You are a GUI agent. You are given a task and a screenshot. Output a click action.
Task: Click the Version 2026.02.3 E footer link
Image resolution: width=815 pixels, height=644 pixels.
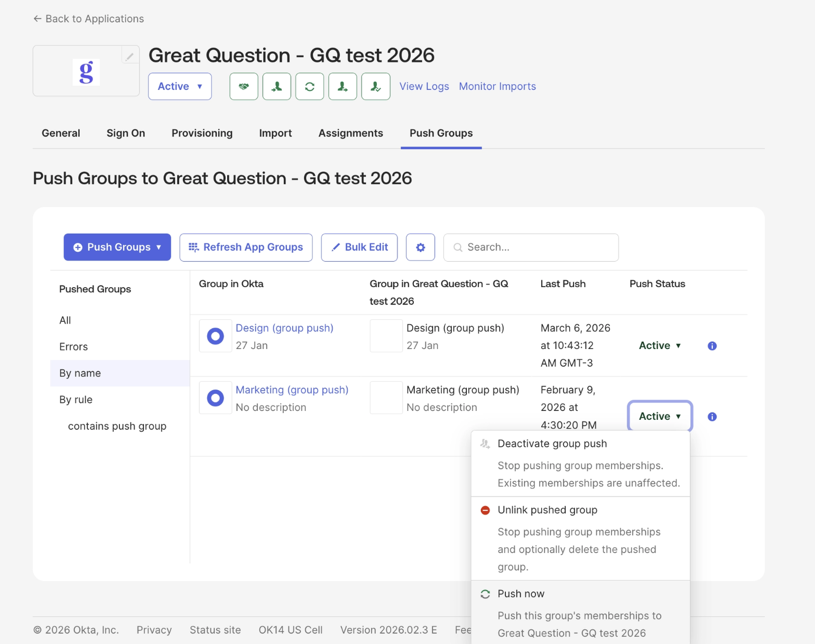click(x=388, y=630)
